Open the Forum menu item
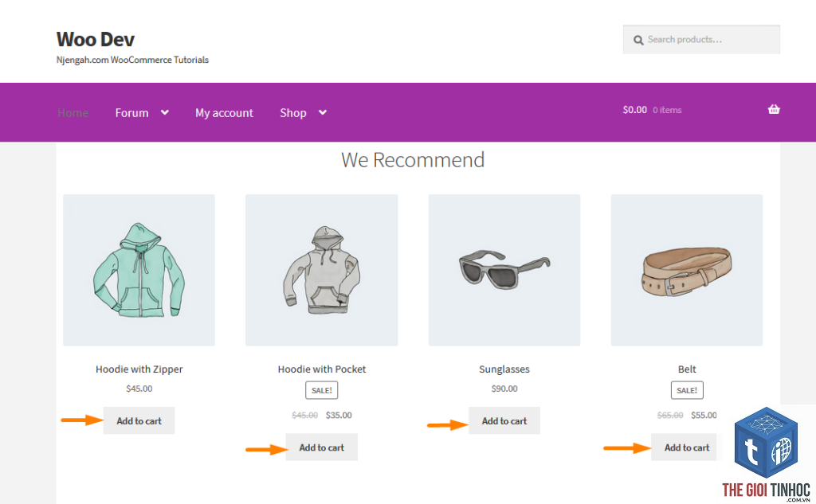This screenshot has height=504, width=816. (x=131, y=113)
